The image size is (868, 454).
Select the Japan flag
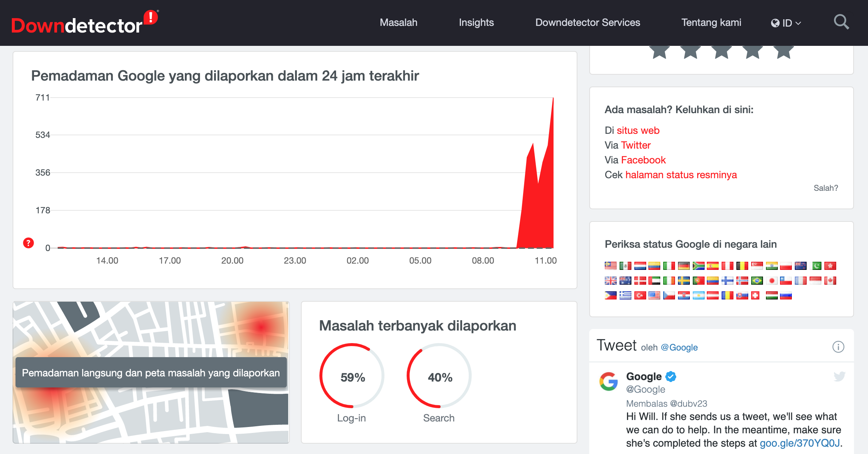[772, 281]
